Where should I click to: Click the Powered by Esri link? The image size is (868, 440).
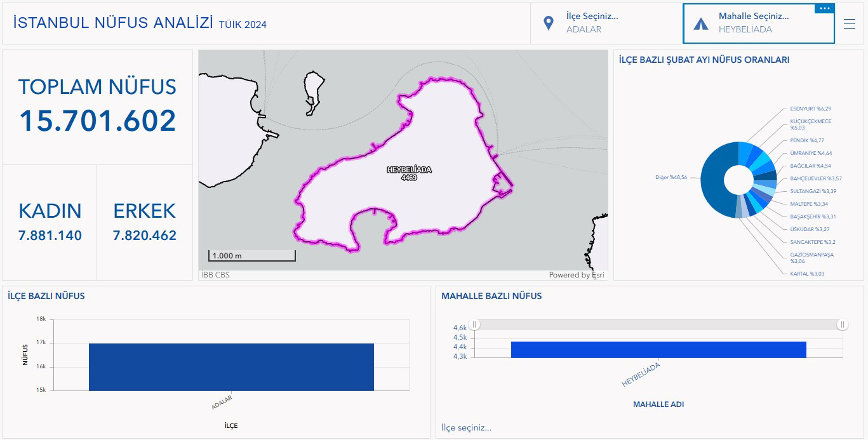[577, 275]
